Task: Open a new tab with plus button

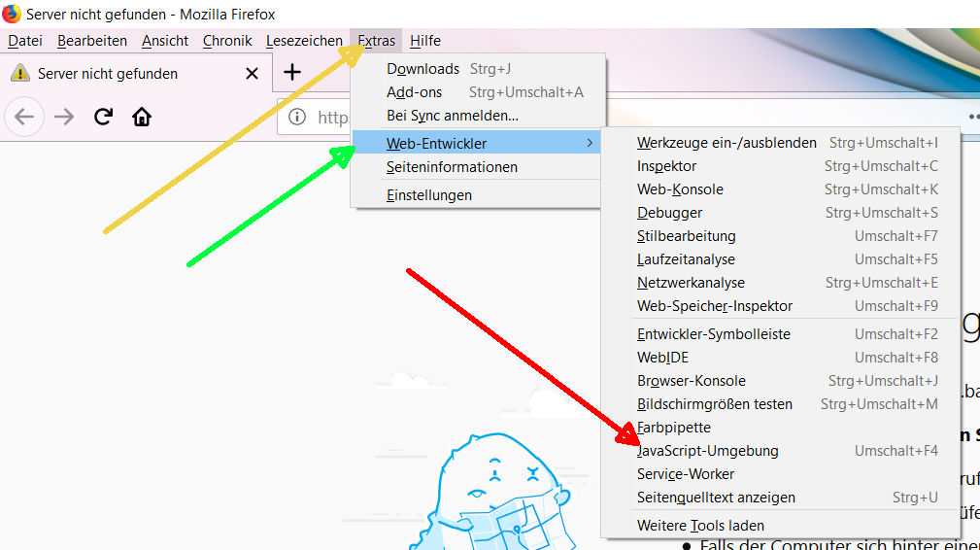Action: click(x=292, y=73)
